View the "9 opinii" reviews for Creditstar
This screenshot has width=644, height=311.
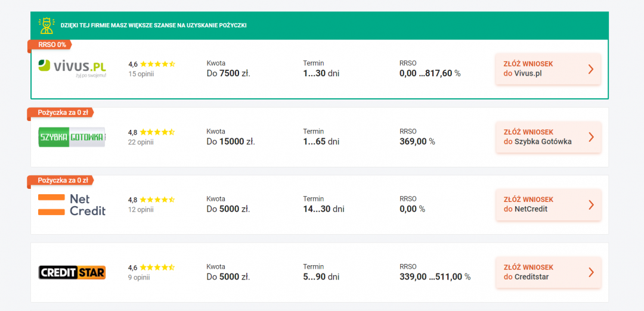point(140,277)
